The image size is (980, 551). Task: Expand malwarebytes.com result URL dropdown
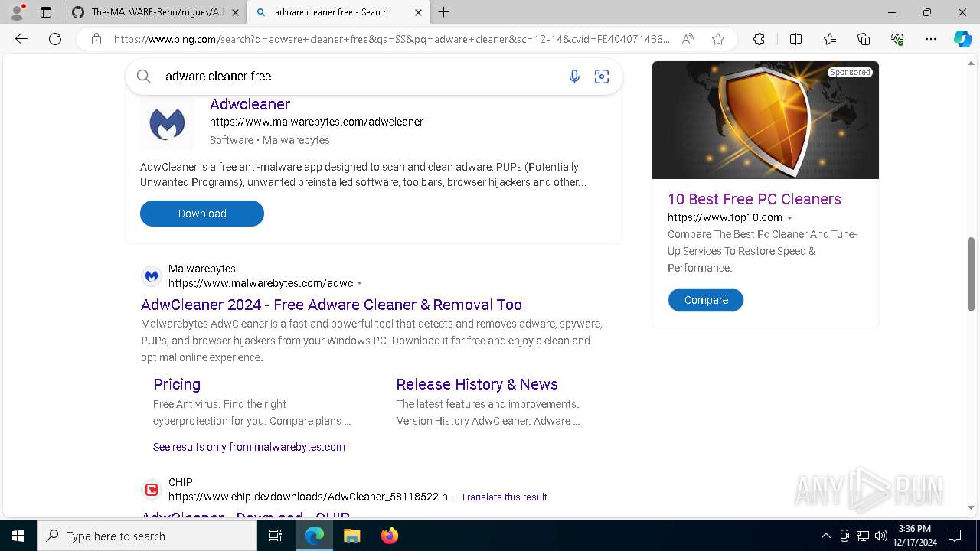pos(360,284)
